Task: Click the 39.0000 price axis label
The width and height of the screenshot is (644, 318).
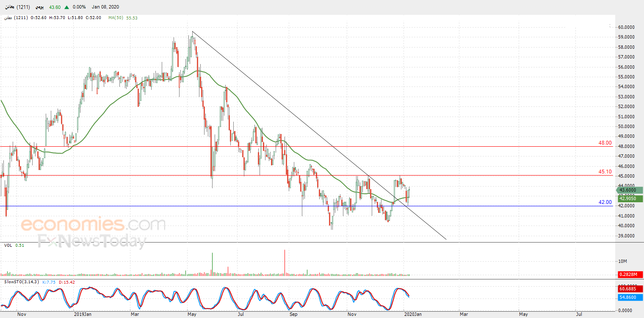Action: (x=626, y=236)
